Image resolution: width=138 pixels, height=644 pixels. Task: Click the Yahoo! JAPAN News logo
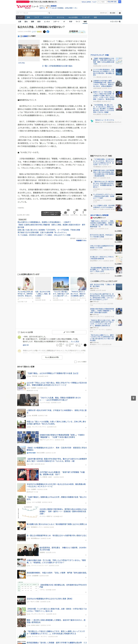point(27,7)
